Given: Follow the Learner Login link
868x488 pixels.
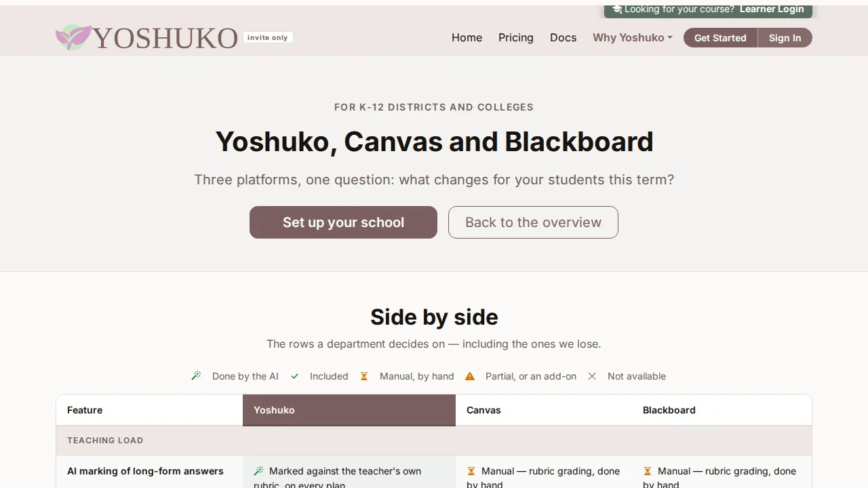Looking at the screenshot, I should point(772,9).
